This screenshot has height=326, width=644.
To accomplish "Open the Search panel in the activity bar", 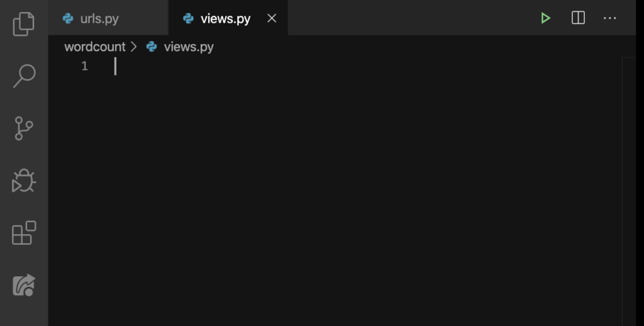I will [x=24, y=76].
